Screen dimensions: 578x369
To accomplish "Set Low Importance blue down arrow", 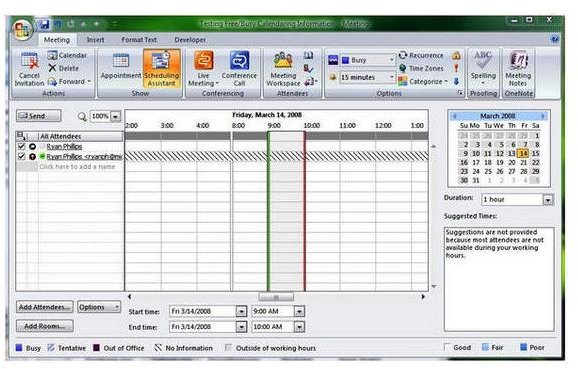I will [456, 81].
